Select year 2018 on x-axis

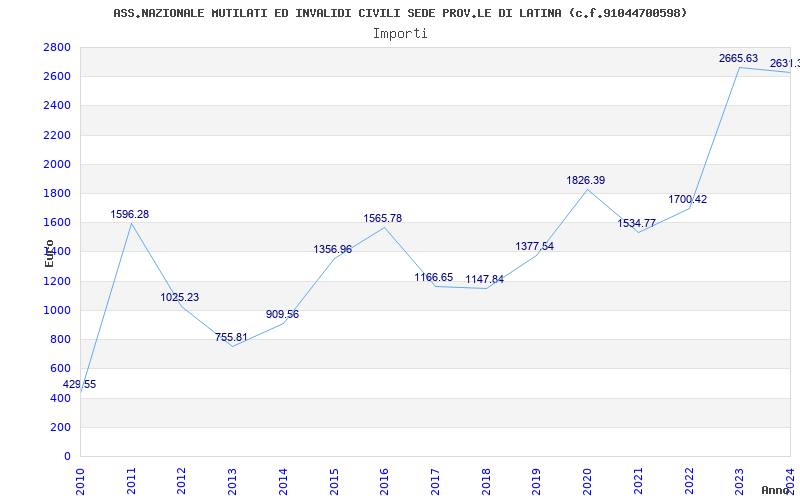[486, 481]
